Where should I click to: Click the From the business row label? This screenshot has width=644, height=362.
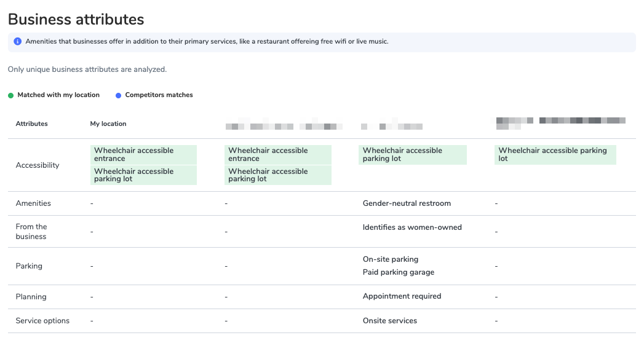pyautogui.click(x=31, y=232)
